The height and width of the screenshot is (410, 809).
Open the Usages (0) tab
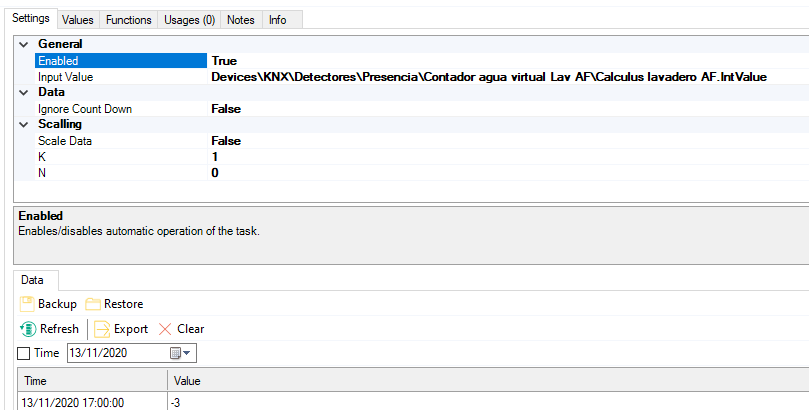click(x=188, y=20)
